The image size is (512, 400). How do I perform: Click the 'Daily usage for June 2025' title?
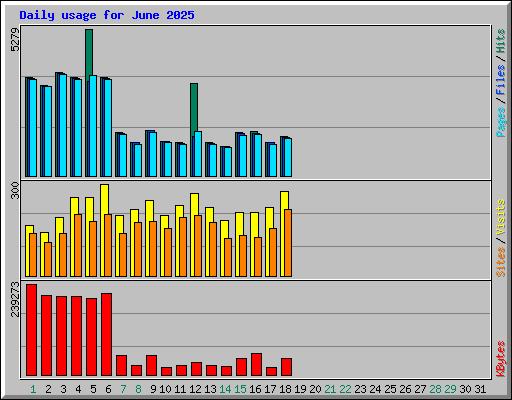pyautogui.click(x=107, y=15)
